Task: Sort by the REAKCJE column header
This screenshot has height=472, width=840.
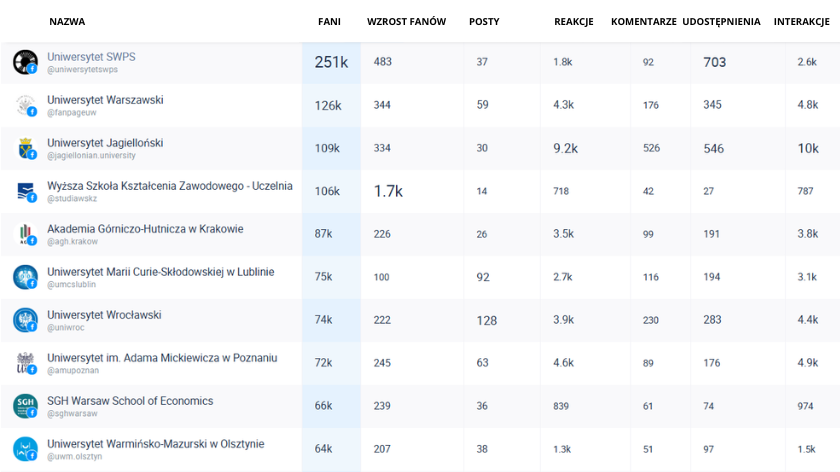Action: click(574, 21)
